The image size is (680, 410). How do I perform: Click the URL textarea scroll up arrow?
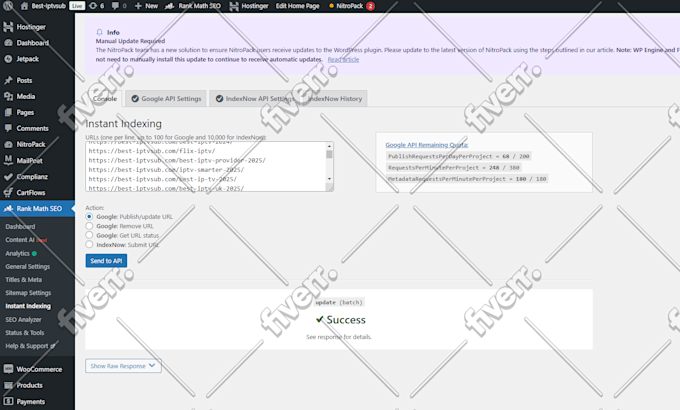pyautogui.click(x=329, y=146)
